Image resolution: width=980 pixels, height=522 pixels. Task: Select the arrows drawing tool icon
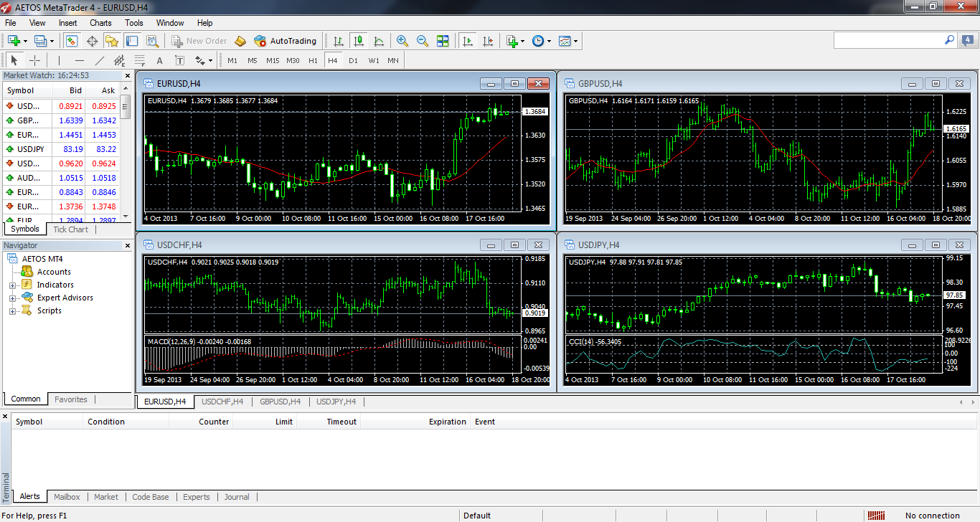[199, 60]
